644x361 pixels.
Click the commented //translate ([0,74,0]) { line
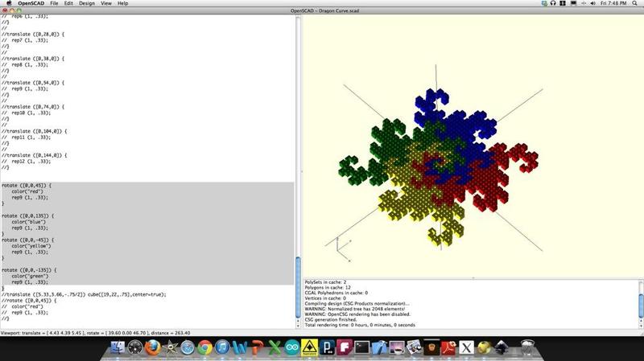(x=32, y=107)
